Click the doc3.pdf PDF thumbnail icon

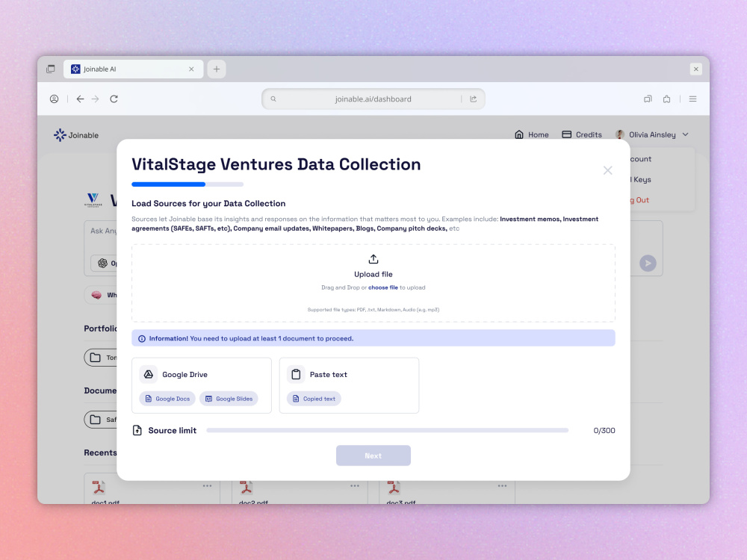click(394, 488)
